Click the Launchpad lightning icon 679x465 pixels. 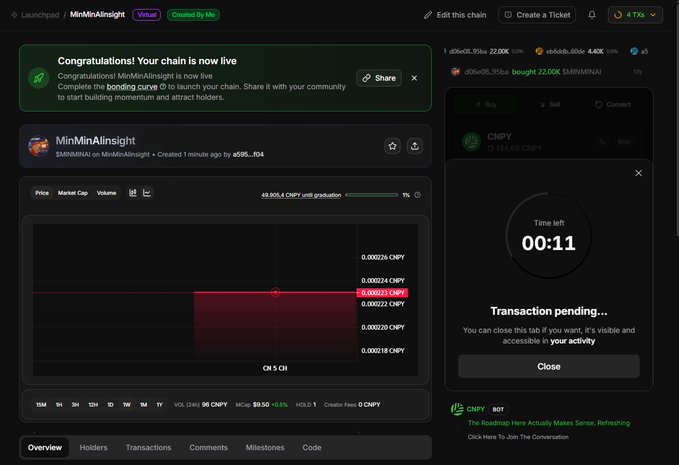click(x=14, y=15)
